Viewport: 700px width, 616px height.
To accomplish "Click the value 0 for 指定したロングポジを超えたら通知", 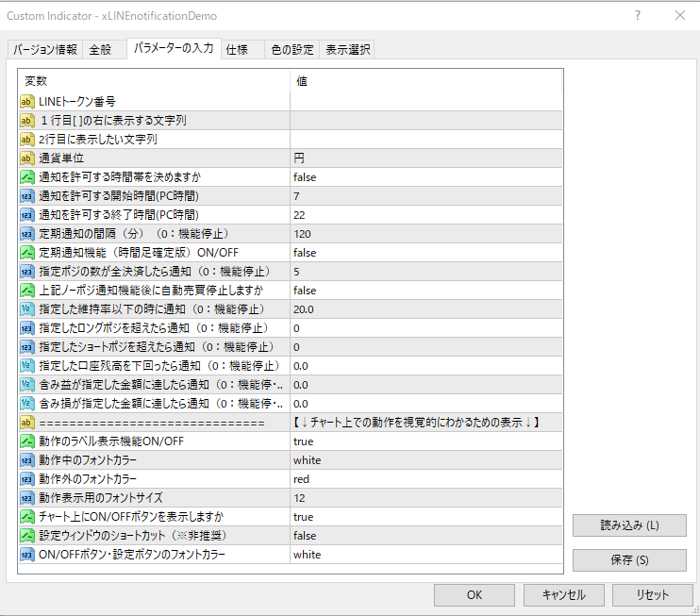I will (426, 328).
